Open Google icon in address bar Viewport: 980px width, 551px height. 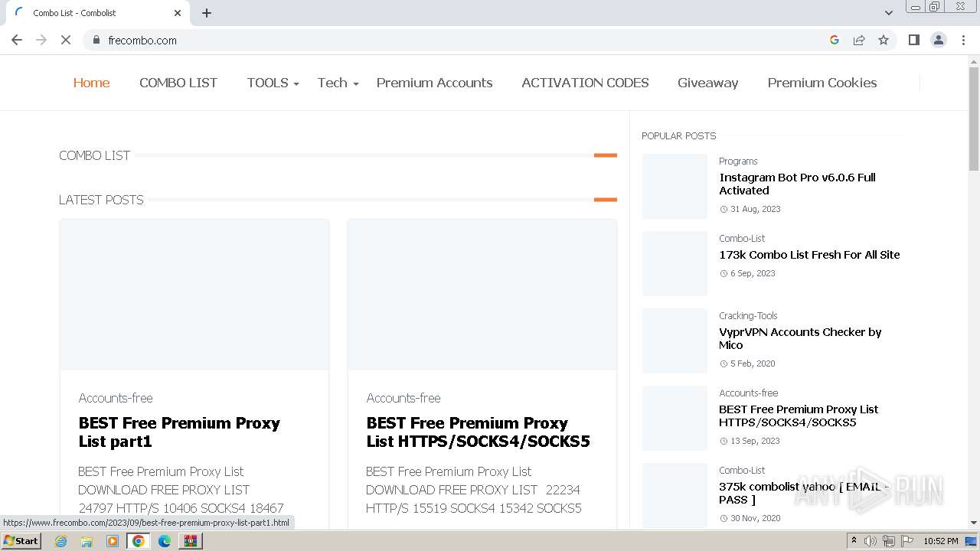(835, 40)
